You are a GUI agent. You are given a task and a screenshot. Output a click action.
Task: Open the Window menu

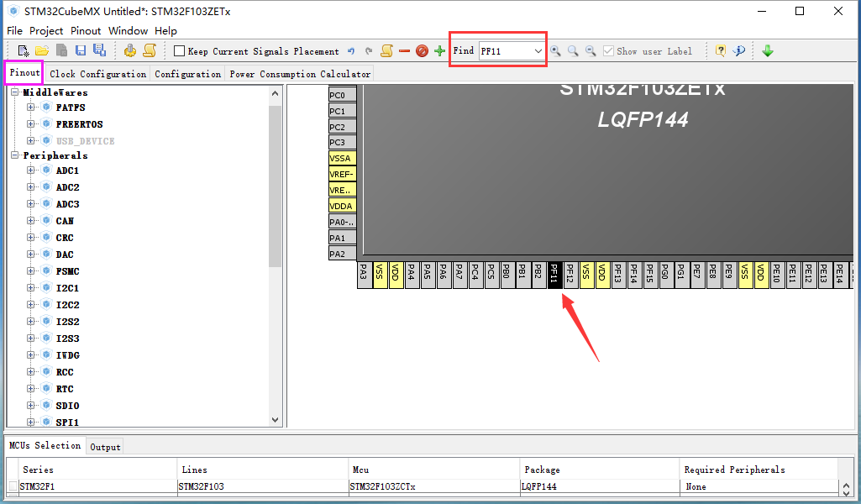click(128, 31)
